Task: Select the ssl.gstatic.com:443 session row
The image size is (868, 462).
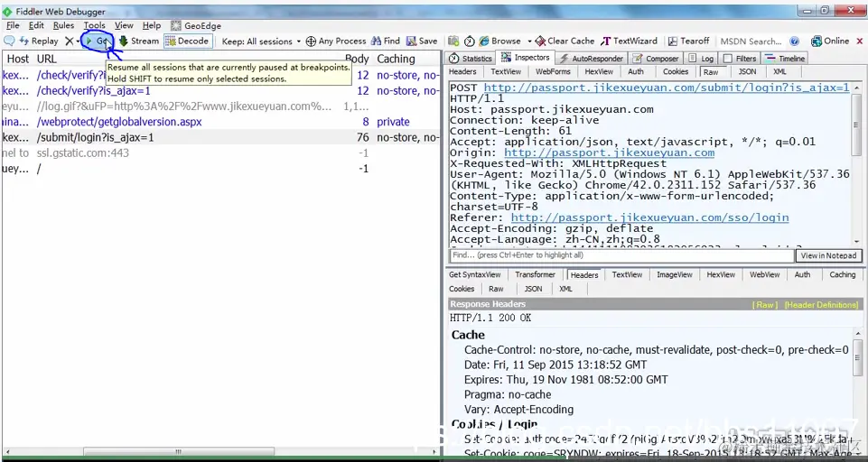Action: pyautogui.click(x=220, y=152)
